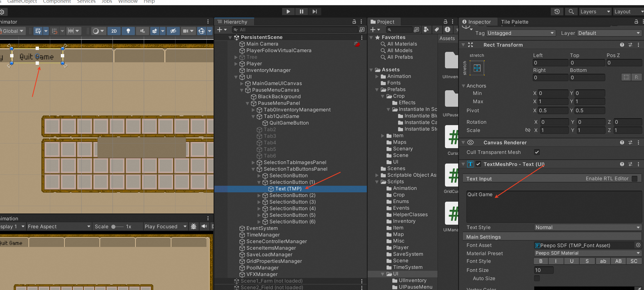Image resolution: width=644 pixels, height=290 pixels.
Task: Expand the Player object in Hierarchy
Action: click(x=236, y=64)
